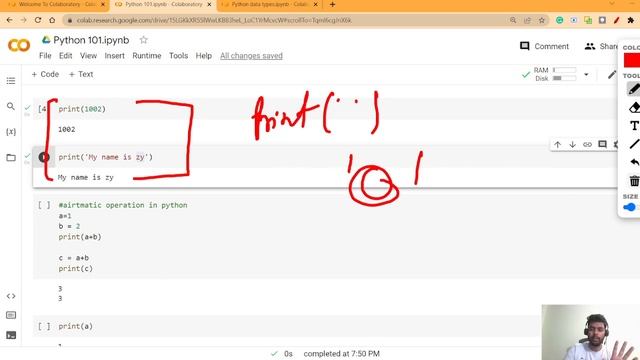Click the 'completed at 7:50 PM' status
This screenshot has height=360, width=640.
[x=341, y=354]
